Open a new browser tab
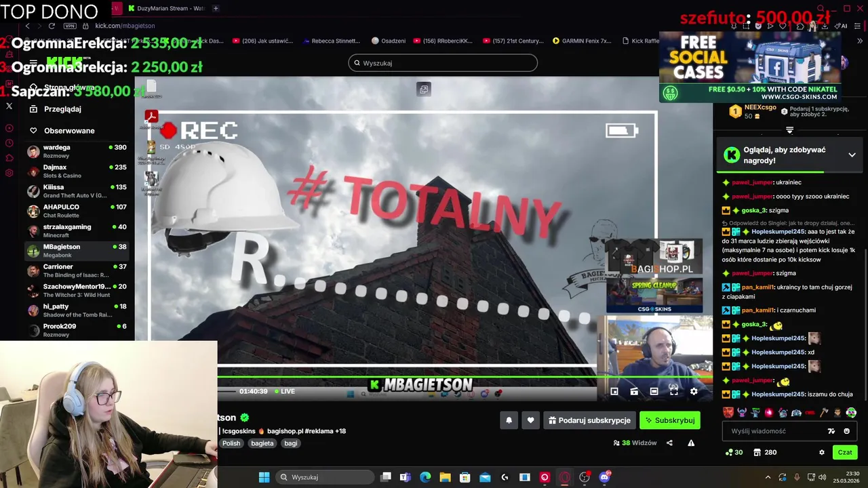This screenshot has height=488, width=868. point(216,8)
